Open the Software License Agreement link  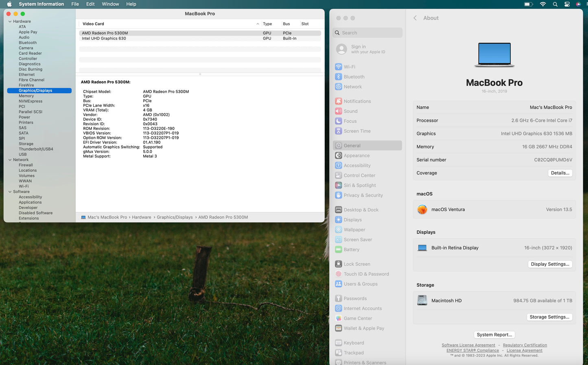468,345
